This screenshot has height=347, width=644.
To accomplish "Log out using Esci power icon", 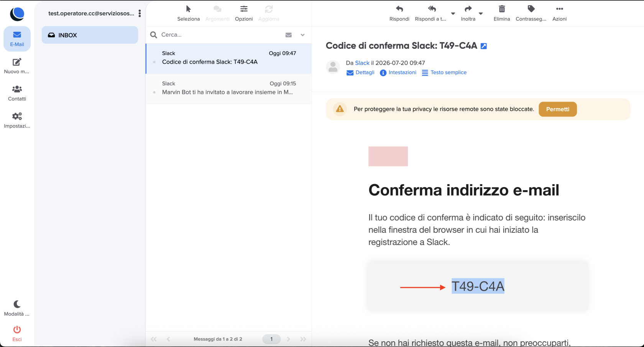I will (x=17, y=334).
